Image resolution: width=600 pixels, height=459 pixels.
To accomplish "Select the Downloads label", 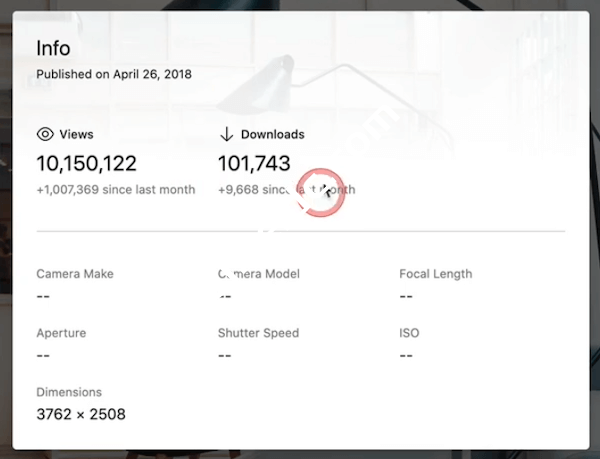I will [x=272, y=134].
